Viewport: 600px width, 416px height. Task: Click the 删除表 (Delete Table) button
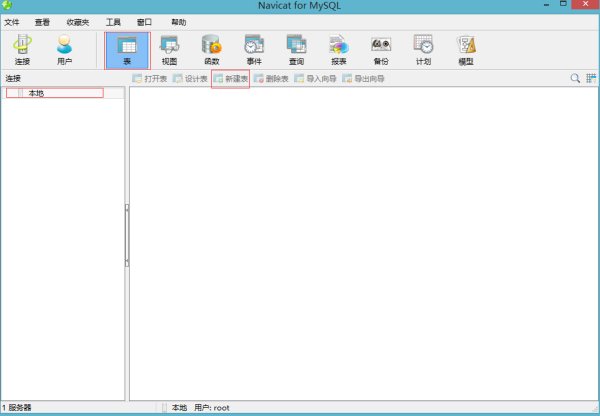pos(271,78)
